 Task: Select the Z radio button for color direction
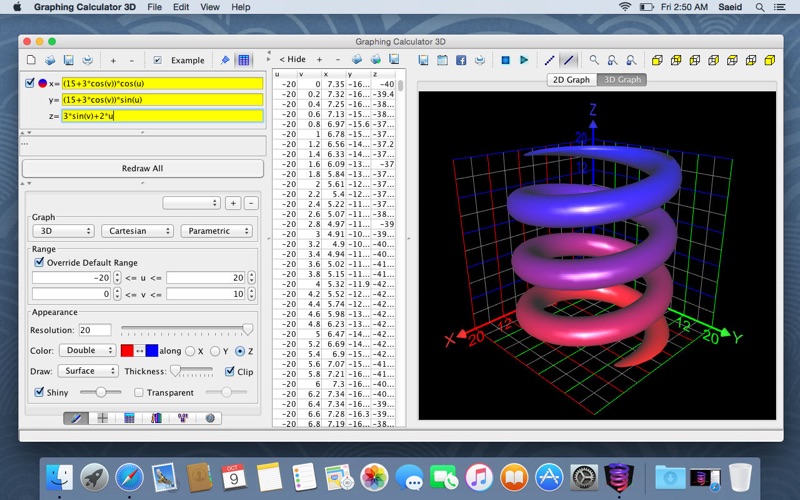240,351
